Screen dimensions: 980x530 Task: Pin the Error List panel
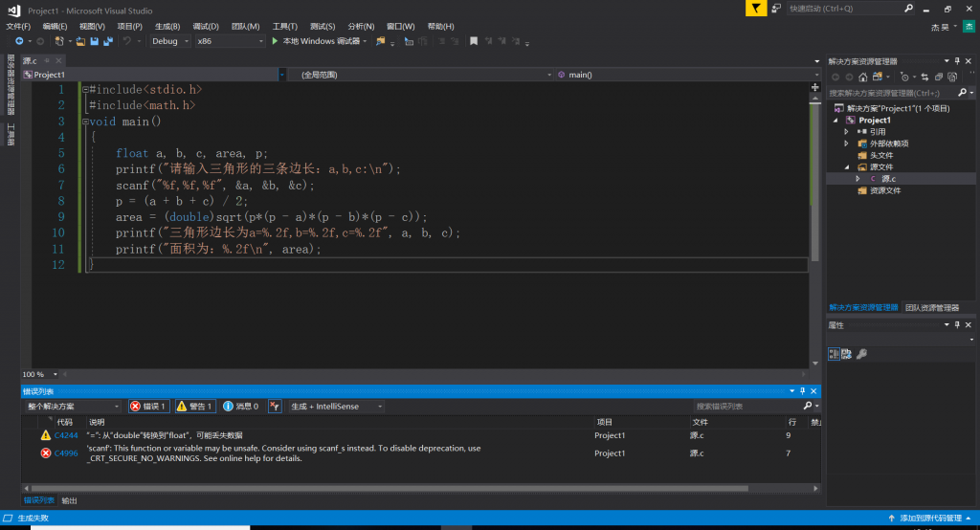(803, 391)
